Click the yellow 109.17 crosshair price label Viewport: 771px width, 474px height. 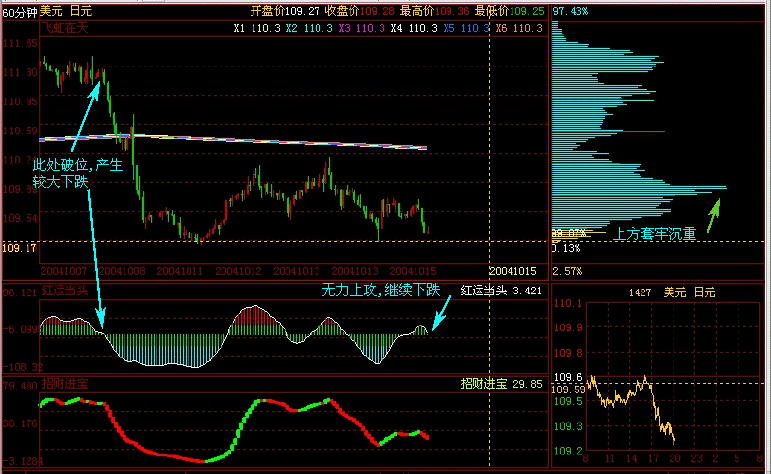pos(20,248)
